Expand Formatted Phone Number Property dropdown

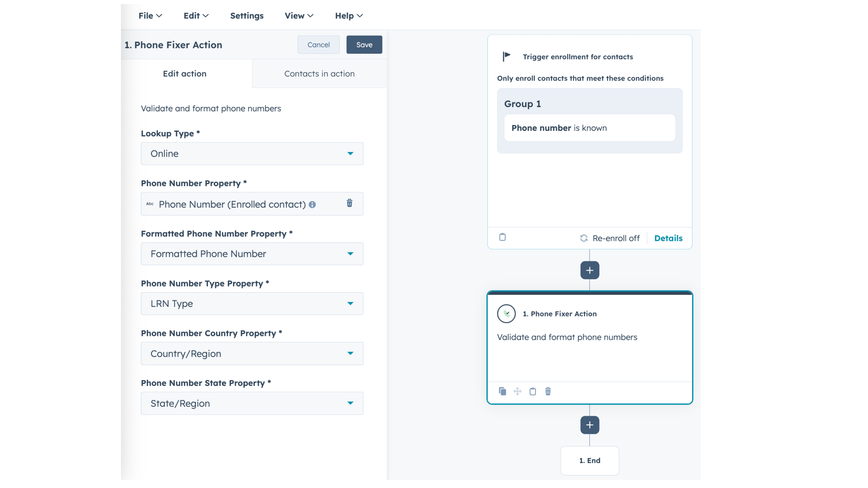tap(252, 254)
